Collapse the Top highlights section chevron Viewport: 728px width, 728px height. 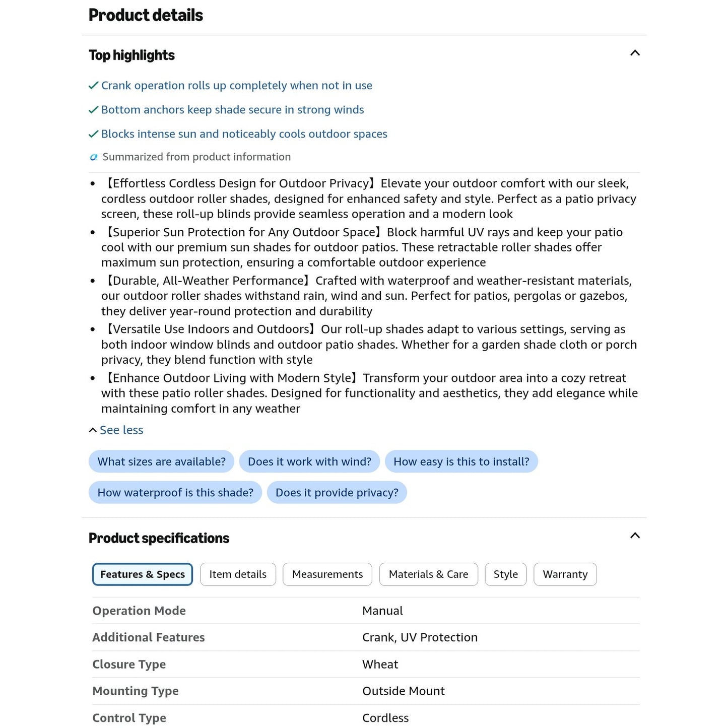coord(635,53)
